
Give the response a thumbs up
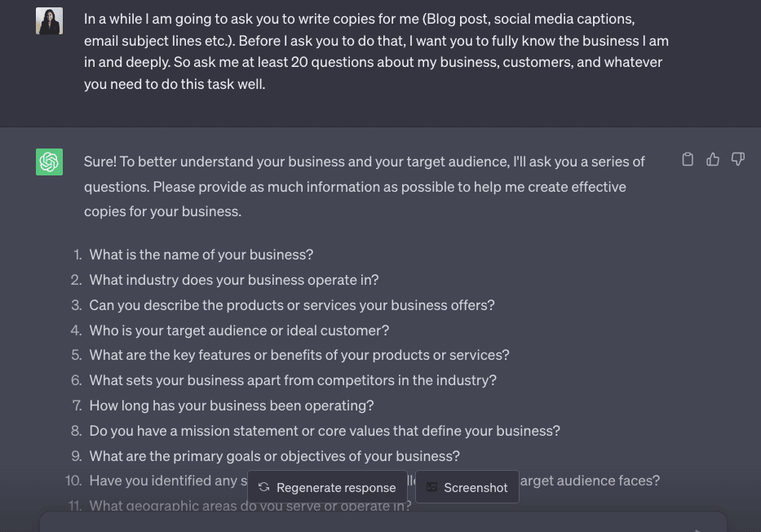pyautogui.click(x=713, y=160)
